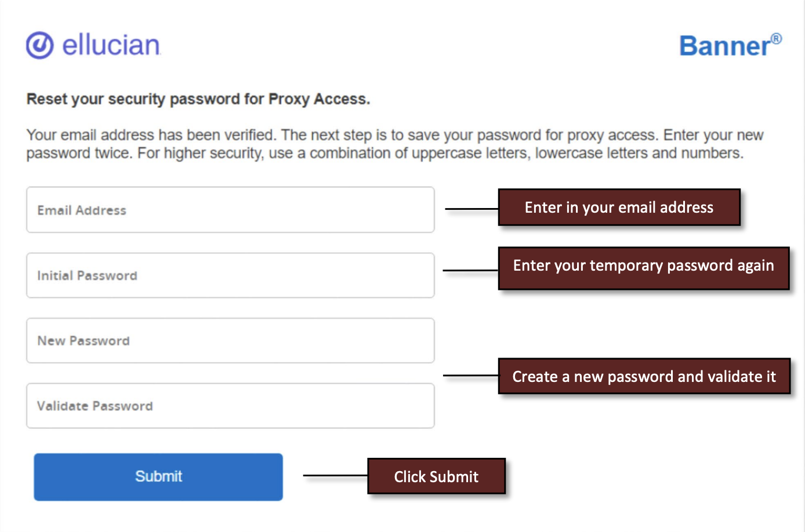The image size is (805, 532).
Task: Click inside the Initial Password field
Action: point(230,275)
